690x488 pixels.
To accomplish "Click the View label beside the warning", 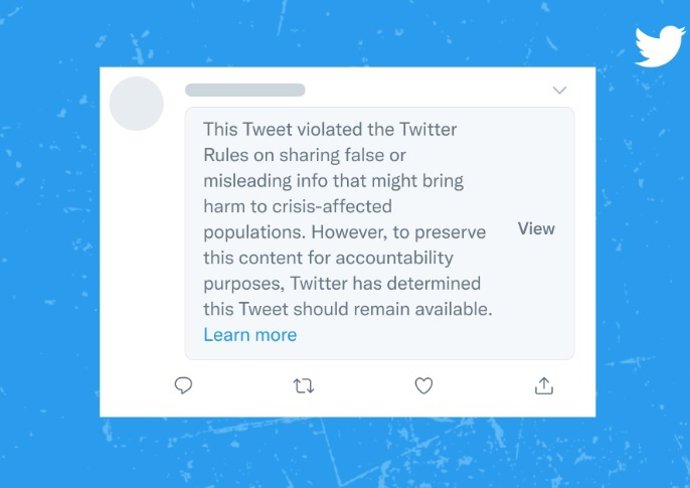I will tap(536, 229).
